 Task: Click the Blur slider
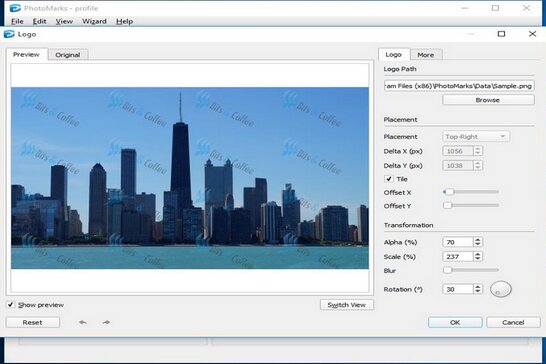tap(471, 270)
